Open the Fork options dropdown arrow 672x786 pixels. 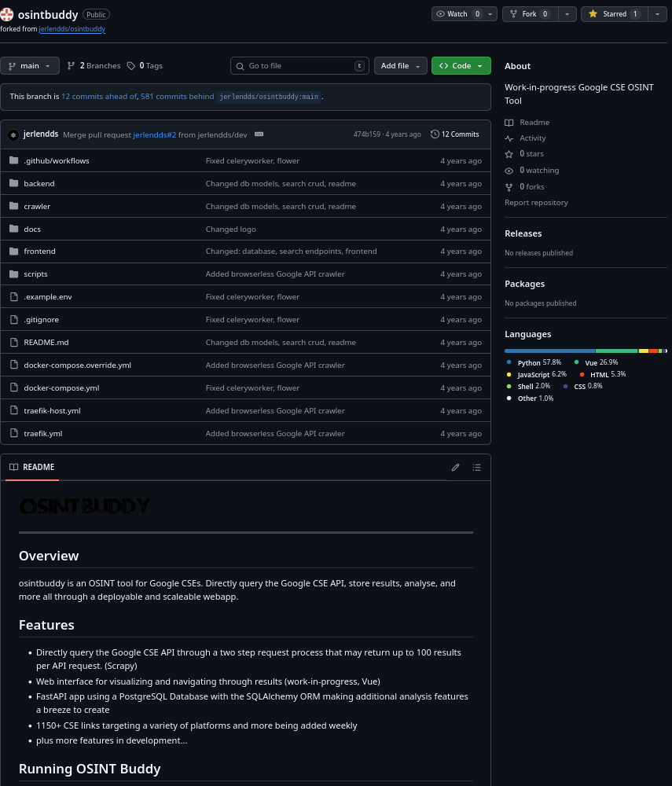point(567,14)
